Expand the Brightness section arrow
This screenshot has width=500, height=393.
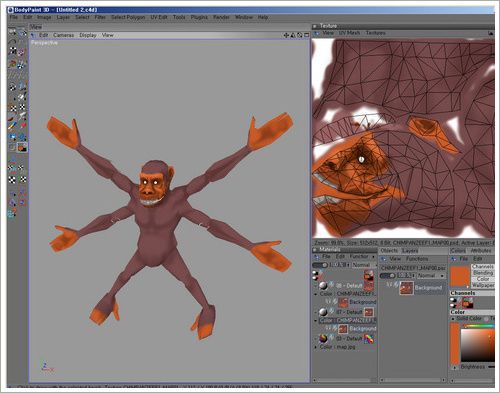(454, 367)
